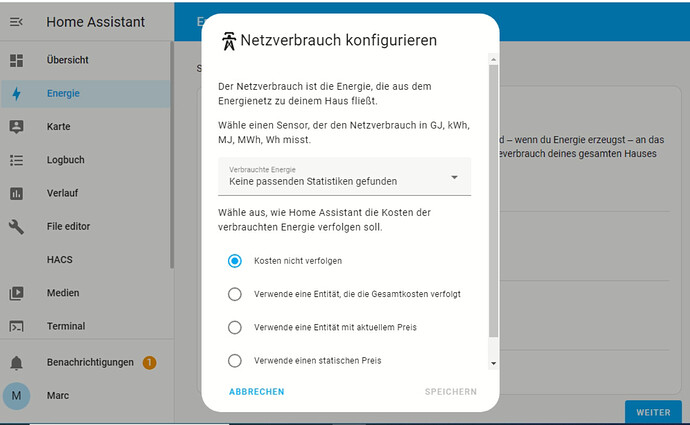
Task: Select the 'Kosten nicht verfolgen' radio option
Action: 235,261
